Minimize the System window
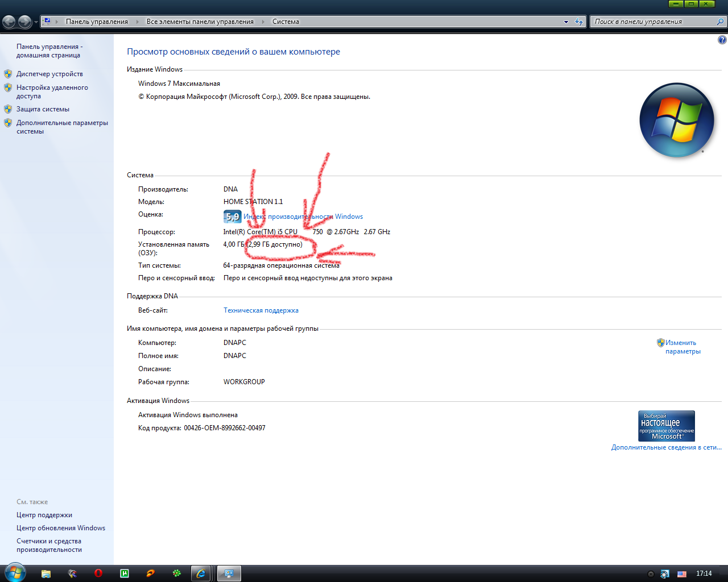The height and width of the screenshot is (582, 728). [x=676, y=4]
